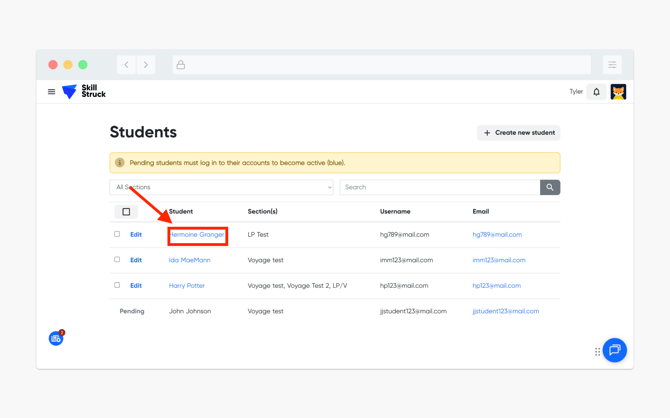Click the Email column header

[481, 212]
